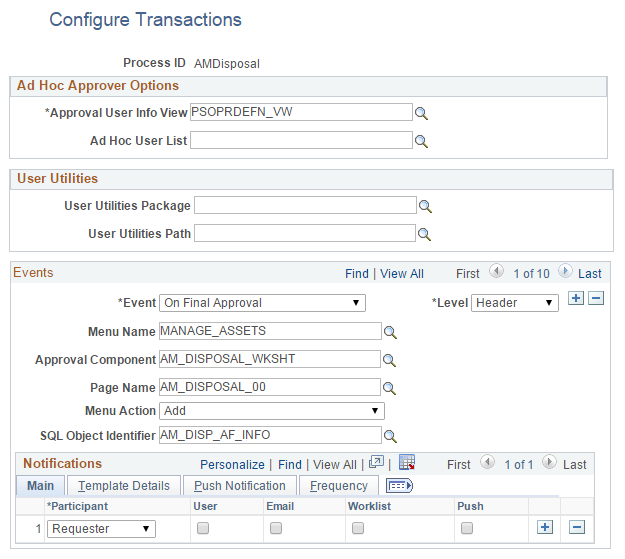Open lookup for Approval Component field

389,360
